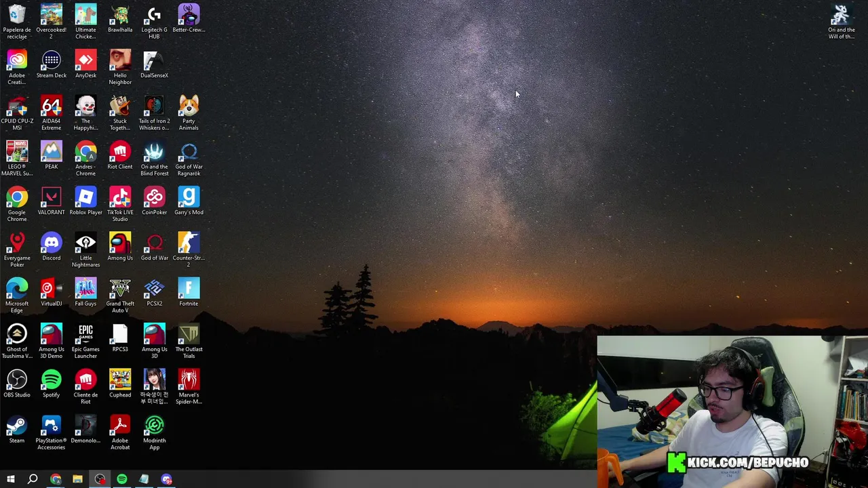Select the CoinPoker desktop icon
Image resolution: width=868 pixels, height=488 pixels.
click(x=154, y=201)
